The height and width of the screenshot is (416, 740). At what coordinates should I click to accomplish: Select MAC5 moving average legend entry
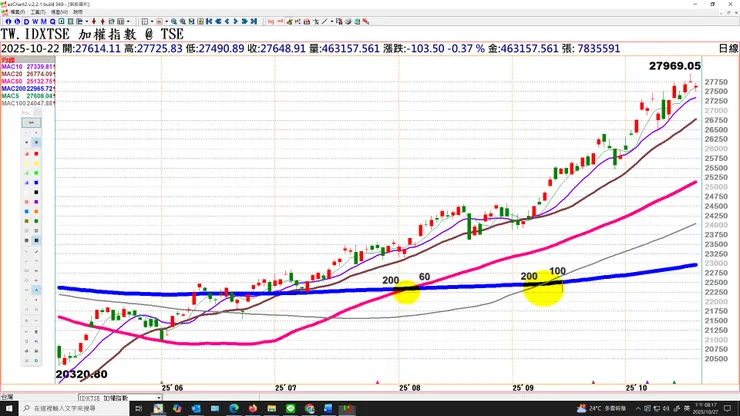coord(28,96)
